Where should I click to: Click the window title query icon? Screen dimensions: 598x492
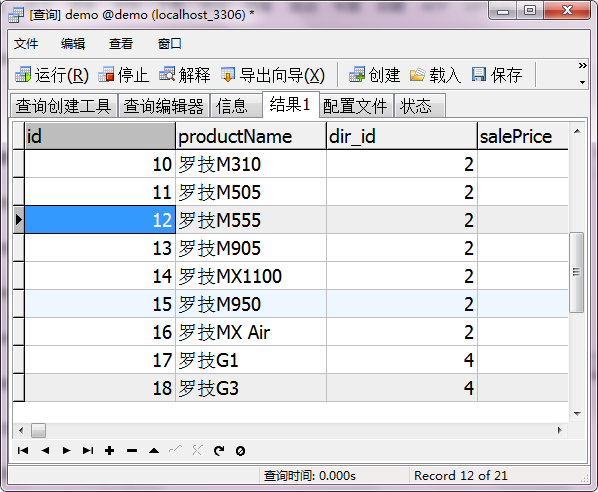click(16, 15)
